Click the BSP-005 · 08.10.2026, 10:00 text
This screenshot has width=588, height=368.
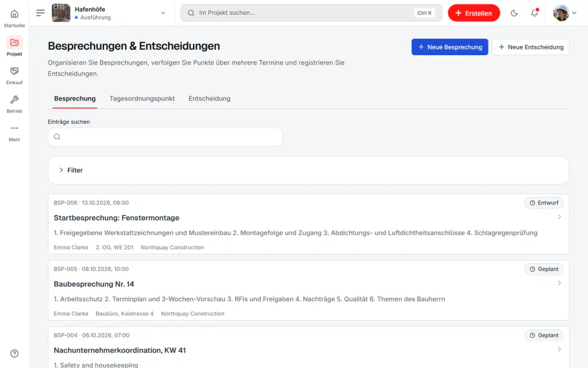(91, 269)
